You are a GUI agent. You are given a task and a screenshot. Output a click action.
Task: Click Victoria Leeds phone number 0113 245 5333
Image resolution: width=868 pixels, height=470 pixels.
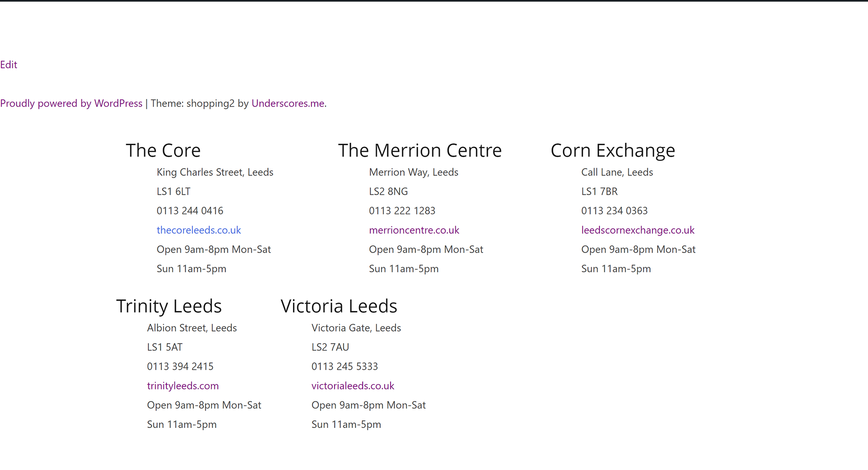(344, 367)
